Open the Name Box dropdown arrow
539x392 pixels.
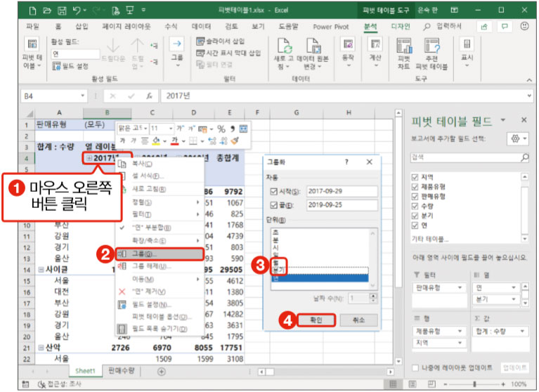(x=82, y=96)
